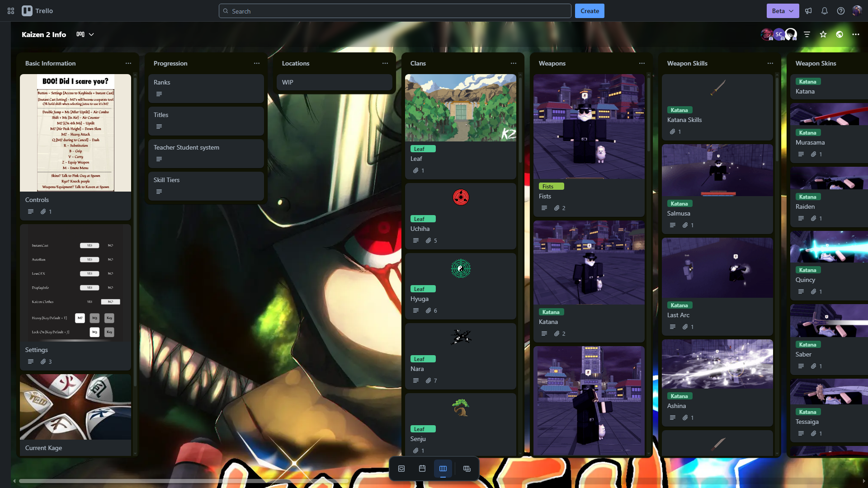The image size is (868, 488).
Task: Open the app switcher grid icon
Action: (11, 11)
